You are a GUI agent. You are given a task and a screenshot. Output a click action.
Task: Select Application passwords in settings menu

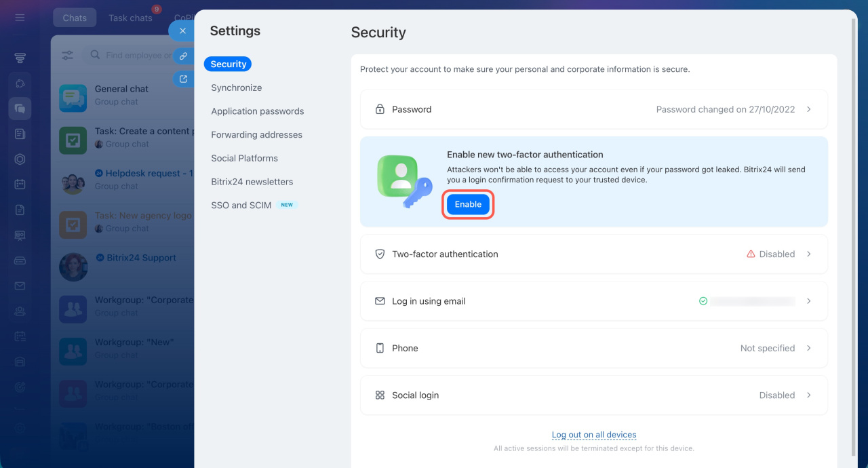pyautogui.click(x=257, y=111)
